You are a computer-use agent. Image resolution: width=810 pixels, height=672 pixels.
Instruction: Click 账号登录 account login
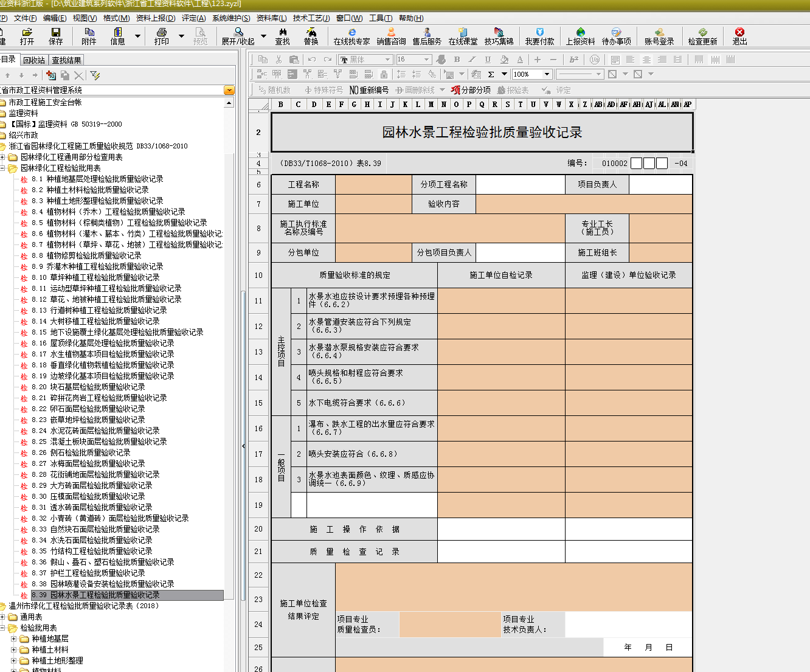pyautogui.click(x=659, y=36)
